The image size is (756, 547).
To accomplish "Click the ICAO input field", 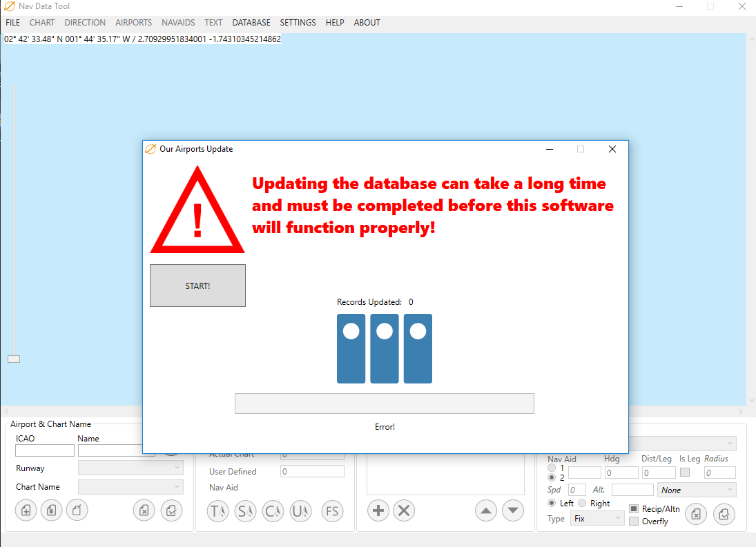I will point(45,450).
